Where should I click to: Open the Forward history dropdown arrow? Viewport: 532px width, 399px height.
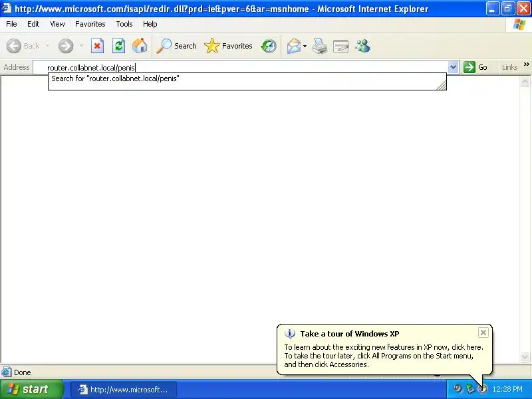tap(81, 46)
